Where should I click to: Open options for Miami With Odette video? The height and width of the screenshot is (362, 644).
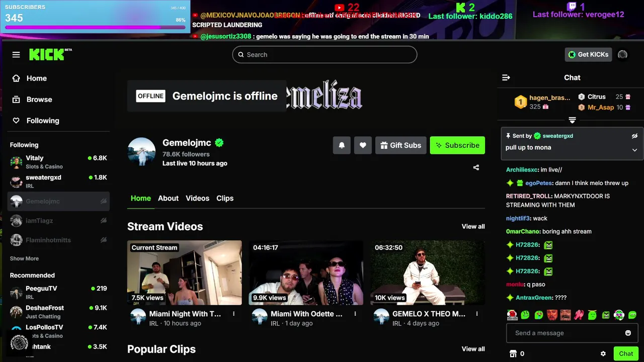[x=355, y=313]
